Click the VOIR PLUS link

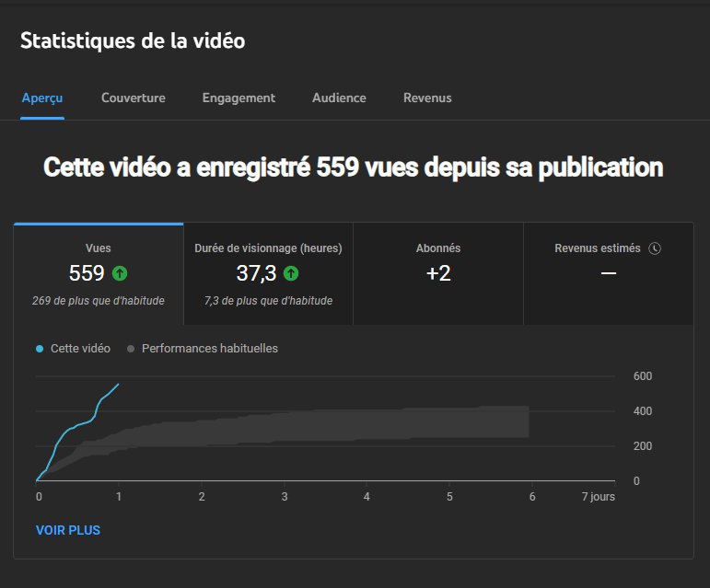68,530
